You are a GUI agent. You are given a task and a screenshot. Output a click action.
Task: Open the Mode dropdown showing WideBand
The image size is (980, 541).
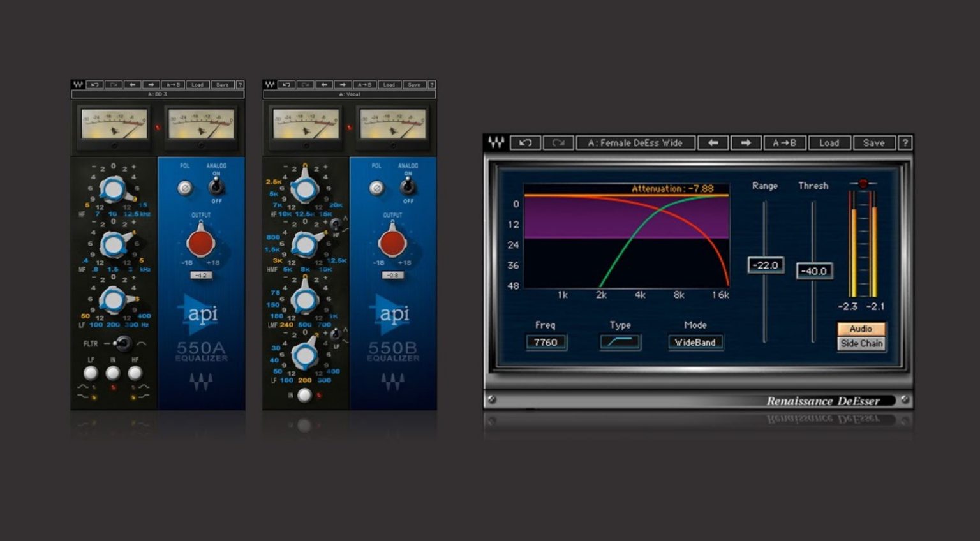[x=695, y=342]
